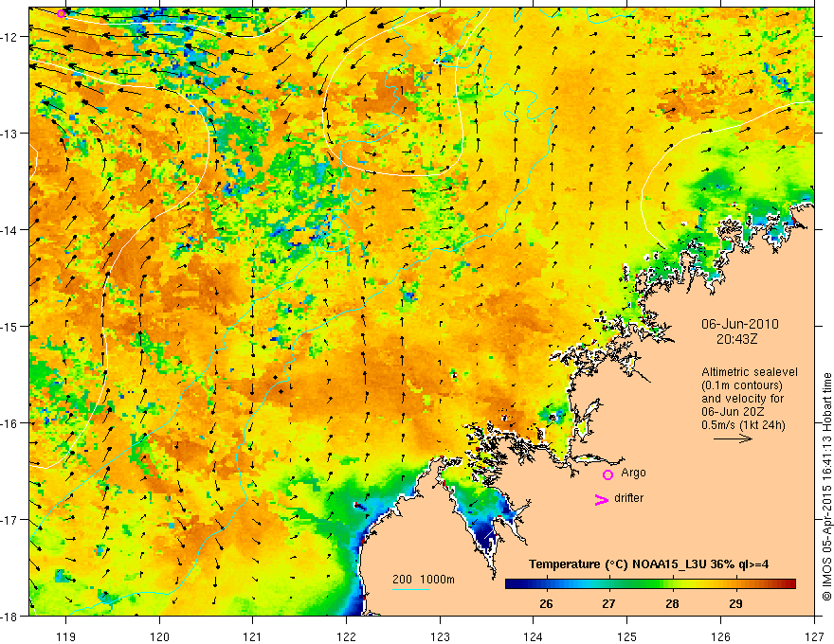Screen dimensions: 834x644
Task: Click the cyan depth contour legend line
Action: pyautogui.click(x=411, y=589)
